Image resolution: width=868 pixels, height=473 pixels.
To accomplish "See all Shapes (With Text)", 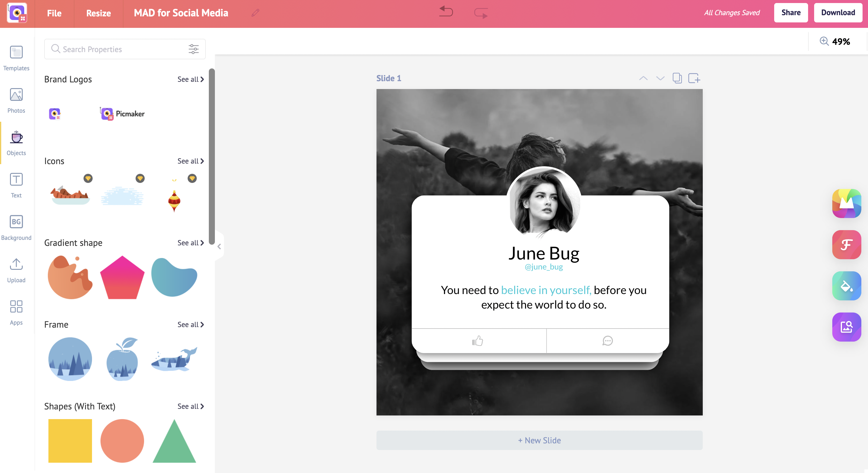I will pyautogui.click(x=191, y=406).
